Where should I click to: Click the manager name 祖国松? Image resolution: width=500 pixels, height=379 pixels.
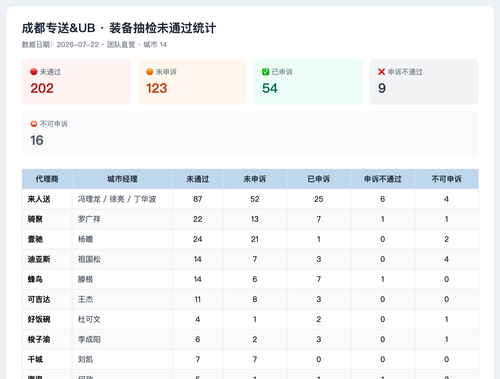(x=89, y=259)
